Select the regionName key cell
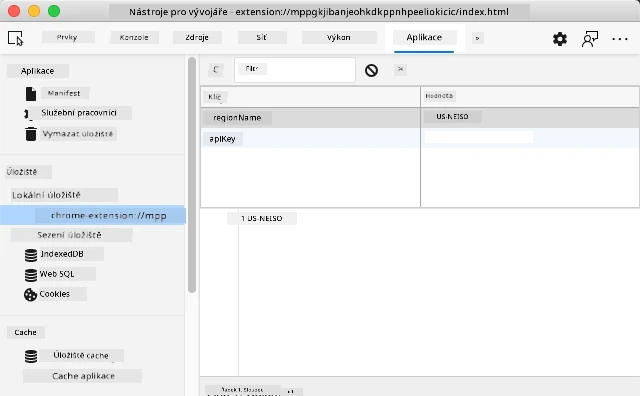The image size is (640, 396). [310, 118]
